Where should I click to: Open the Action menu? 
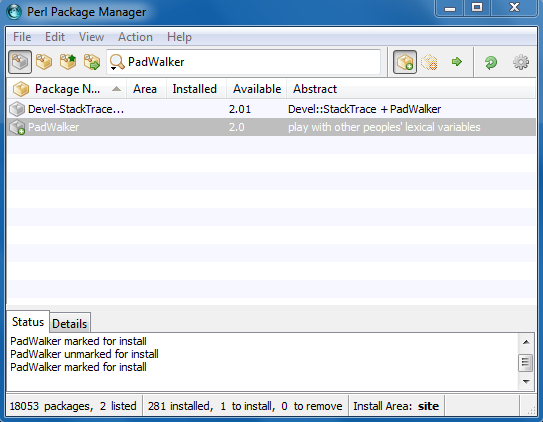[x=135, y=37]
